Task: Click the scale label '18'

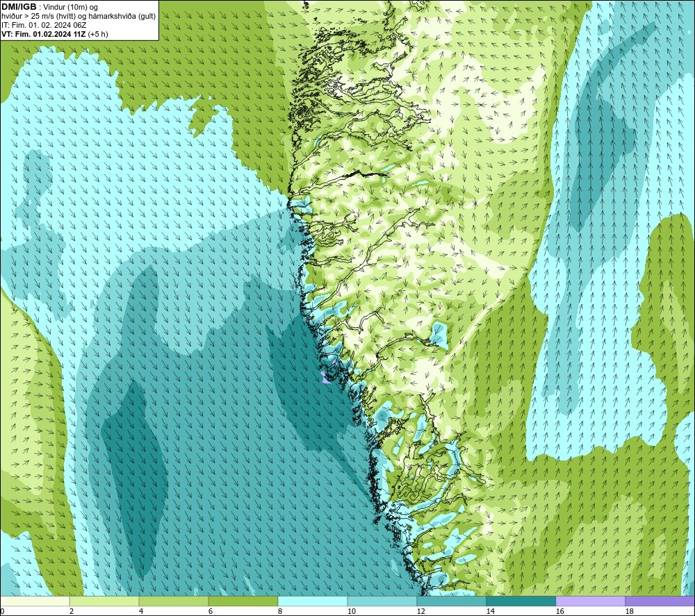Action: 629,611
